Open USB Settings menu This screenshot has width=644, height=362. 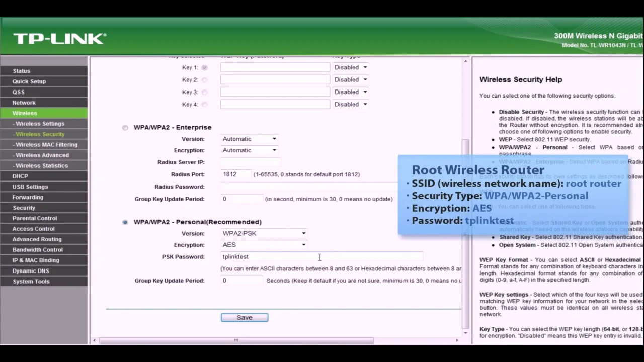(44, 187)
